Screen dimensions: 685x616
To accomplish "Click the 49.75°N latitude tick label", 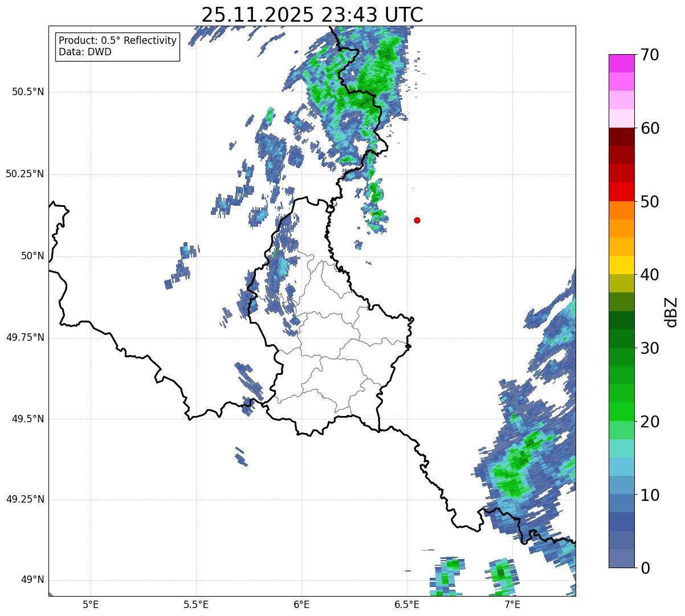I will (25, 337).
